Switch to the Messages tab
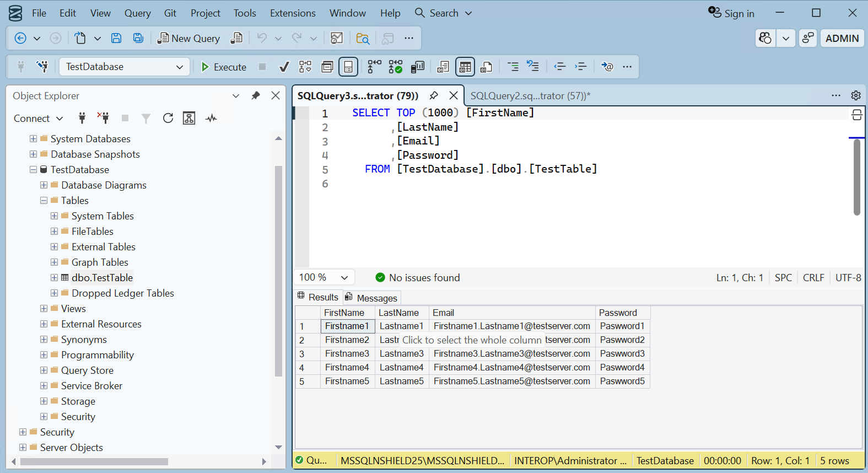The width and height of the screenshot is (868, 473). 371,298
